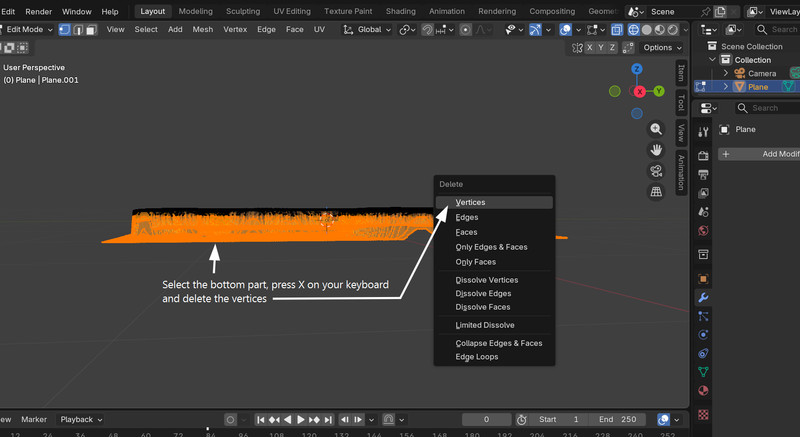Select vertex select mode icon
This screenshot has width=800, height=437.
tap(64, 30)
